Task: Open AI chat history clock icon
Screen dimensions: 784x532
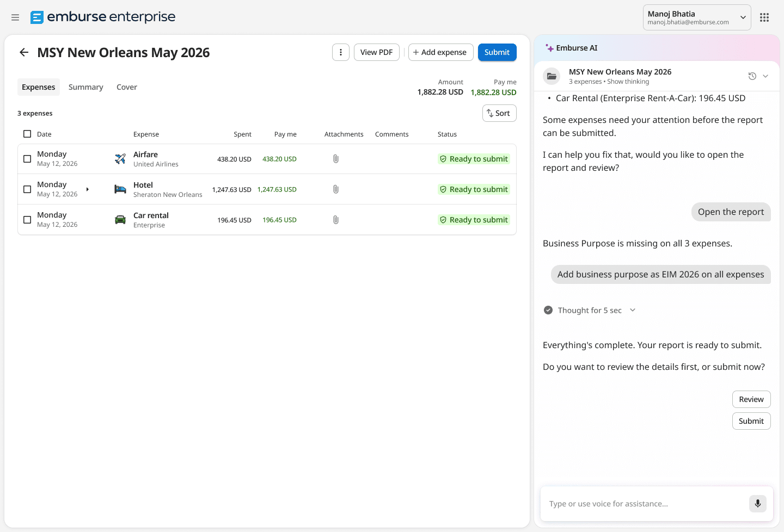Action: tap(752, 76)
